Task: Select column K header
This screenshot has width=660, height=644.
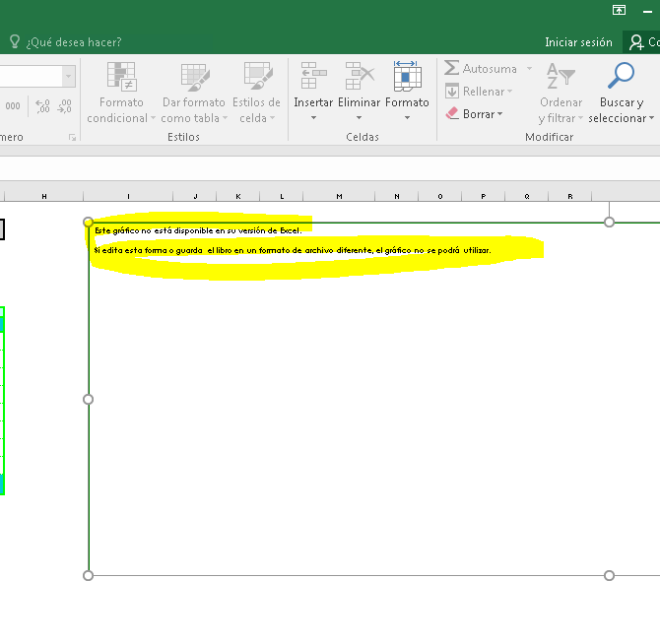Action: 238,196
